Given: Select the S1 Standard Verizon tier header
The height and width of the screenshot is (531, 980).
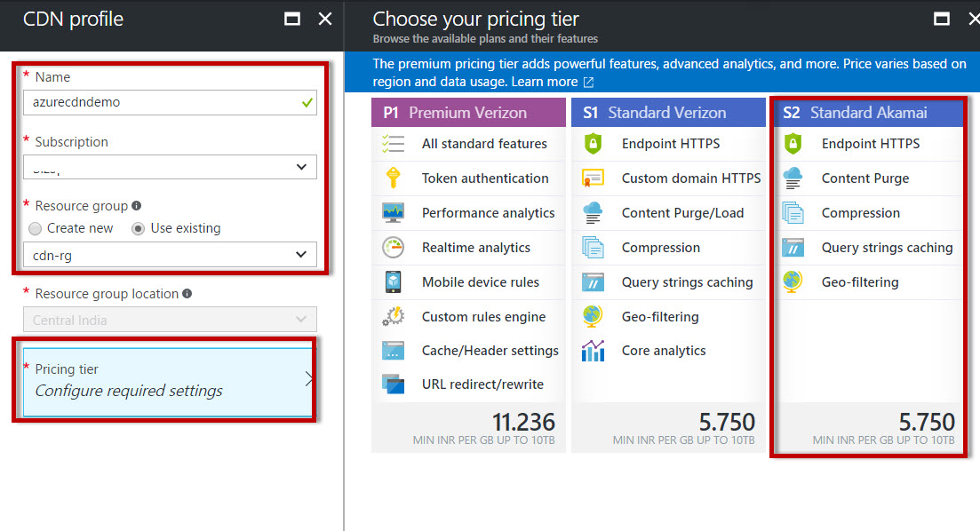Looking at the screenshot, I should tap(668, 113).
